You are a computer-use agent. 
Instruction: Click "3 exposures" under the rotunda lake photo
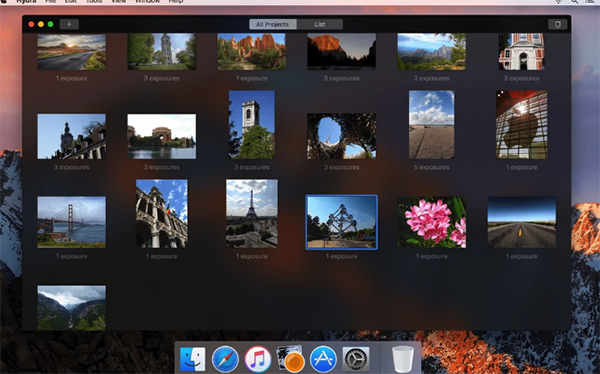[161, 167]
